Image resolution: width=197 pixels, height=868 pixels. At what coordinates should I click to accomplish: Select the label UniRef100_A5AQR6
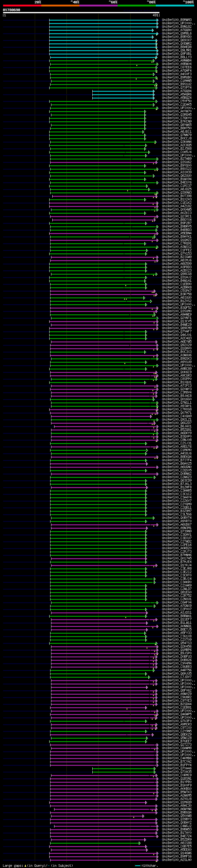click(x=176, y=95)
